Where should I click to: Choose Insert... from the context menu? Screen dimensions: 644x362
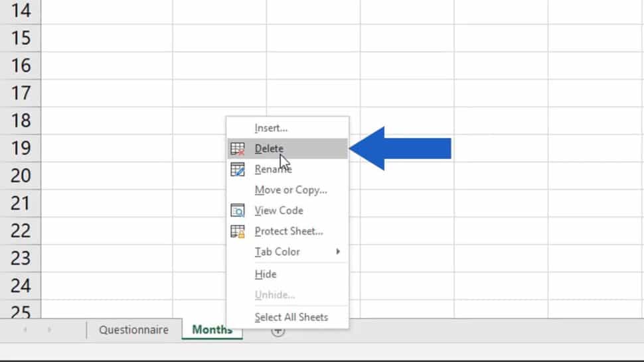287,128
